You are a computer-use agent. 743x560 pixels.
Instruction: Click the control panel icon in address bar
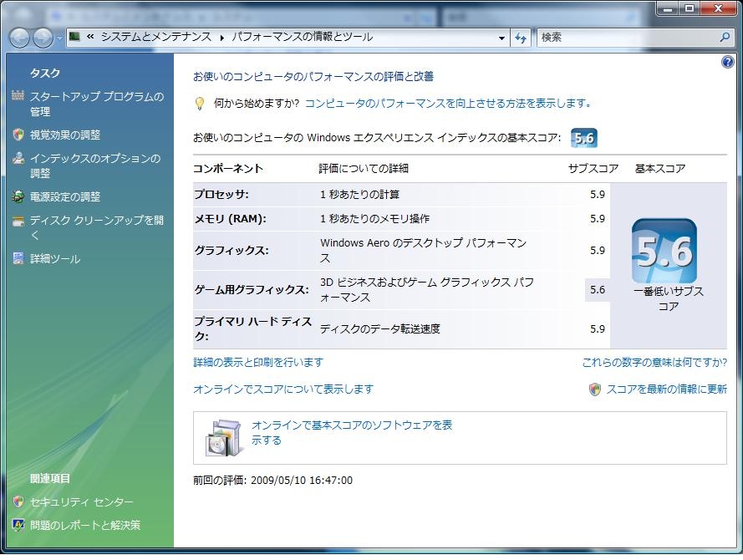pos(74,37)
